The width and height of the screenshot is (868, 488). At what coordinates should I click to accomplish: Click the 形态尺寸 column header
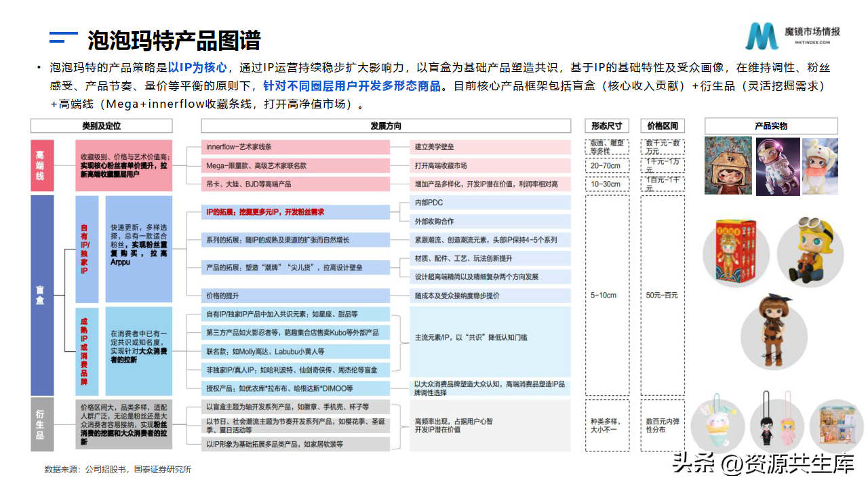606,126
